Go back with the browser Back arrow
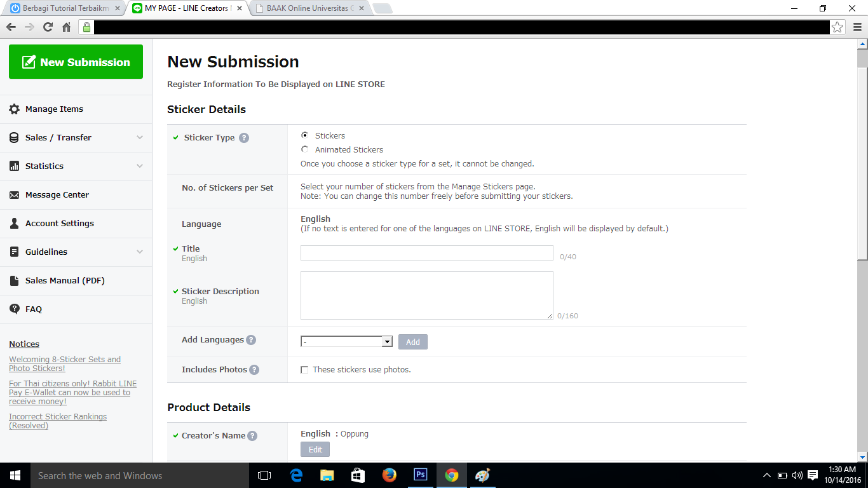The image size is (868, 488). coord(11,27)
